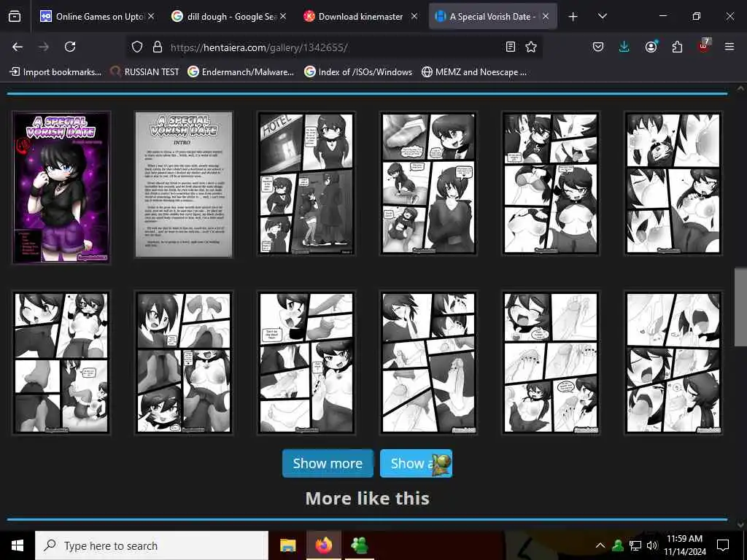Toggle reader view for this page

(x=510, y=47)
